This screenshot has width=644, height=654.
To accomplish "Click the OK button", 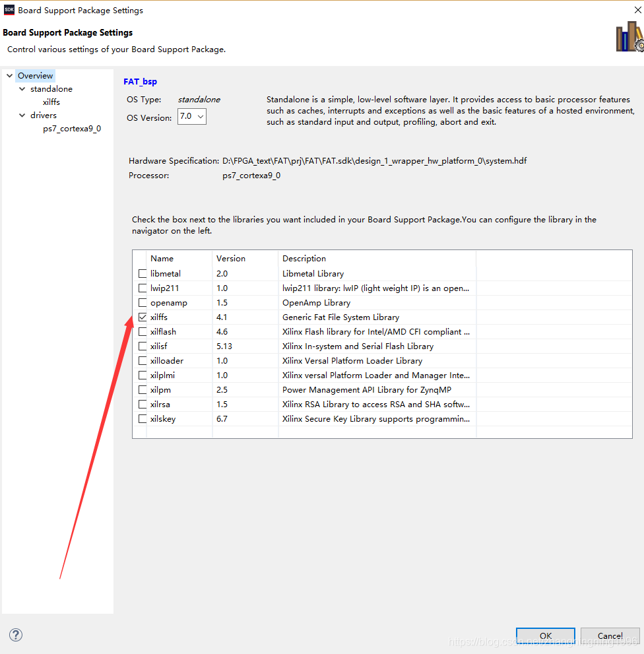I will click(546, 636).
